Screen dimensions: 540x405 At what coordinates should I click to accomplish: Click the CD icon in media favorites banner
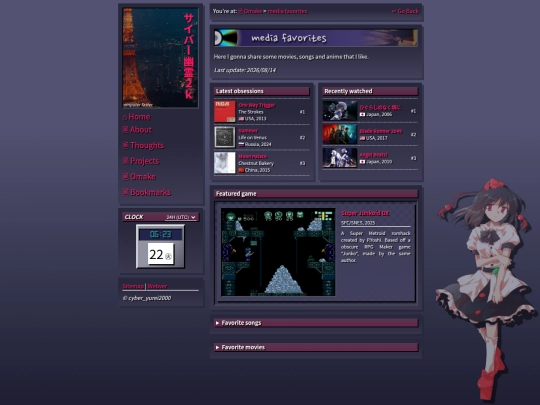click(225, 38)
